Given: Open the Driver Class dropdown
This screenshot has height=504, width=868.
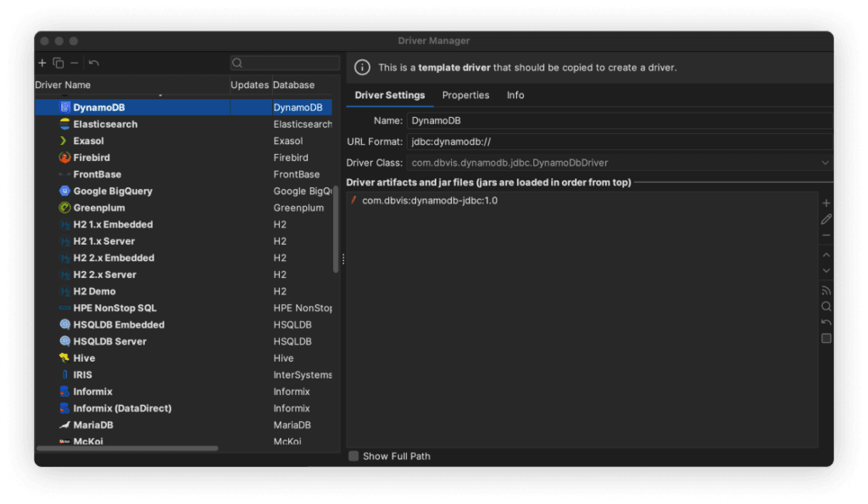Looking at the screenshot, I should (x=826, y=163).
